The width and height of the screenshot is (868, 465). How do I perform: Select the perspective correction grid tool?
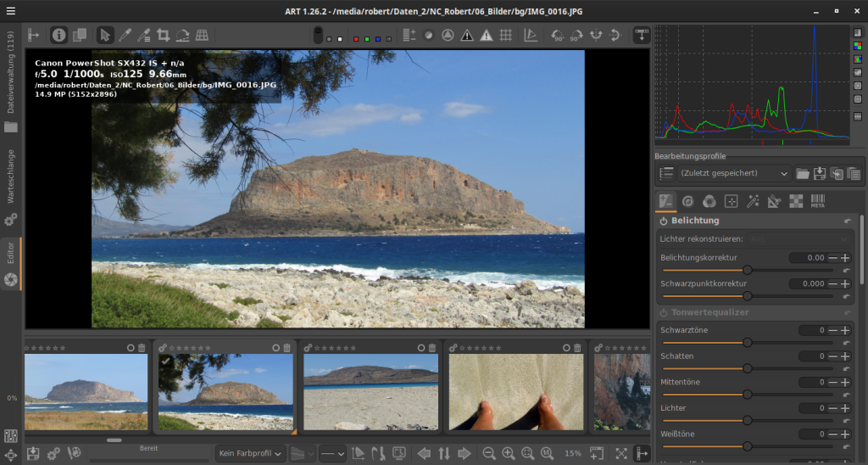[x=203, y=35]
